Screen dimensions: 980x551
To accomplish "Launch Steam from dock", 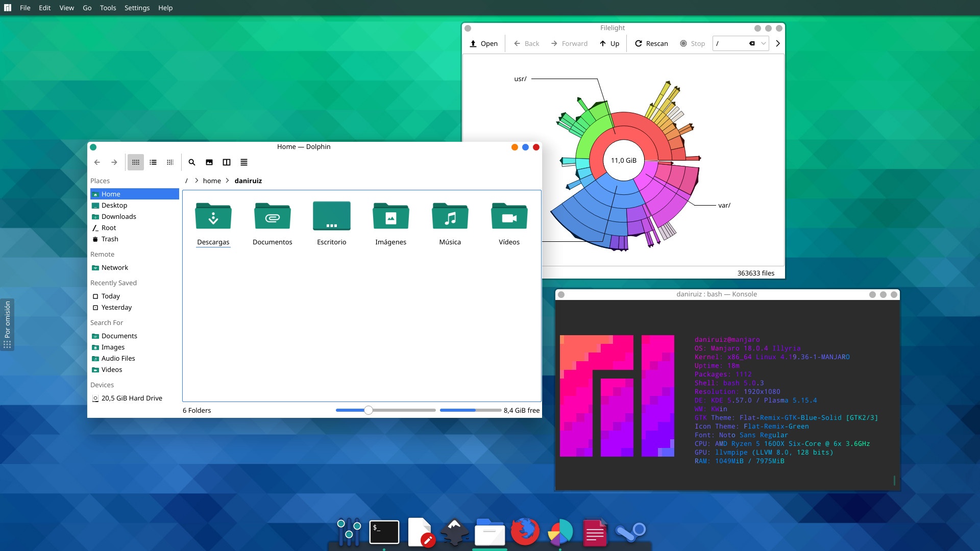I will point(631,532).
